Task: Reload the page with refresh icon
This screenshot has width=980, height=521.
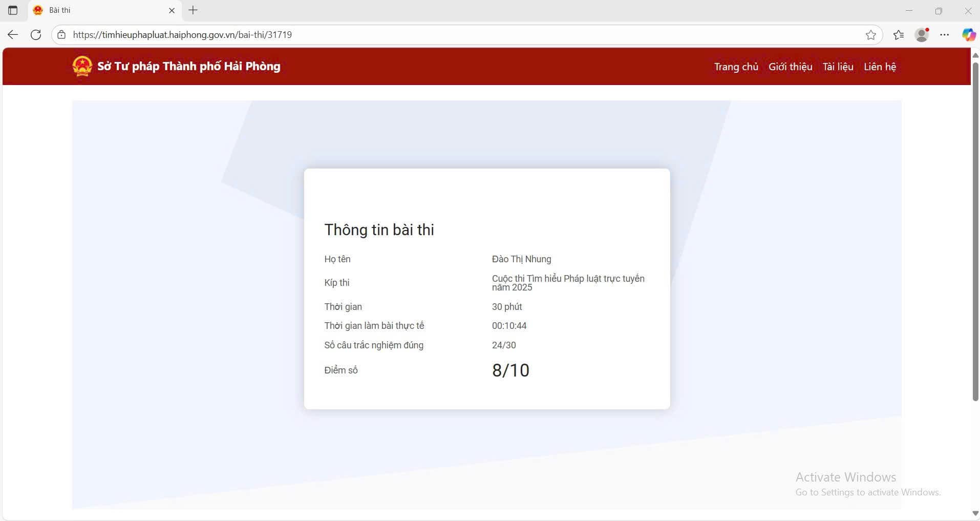Action: [36, 35]
